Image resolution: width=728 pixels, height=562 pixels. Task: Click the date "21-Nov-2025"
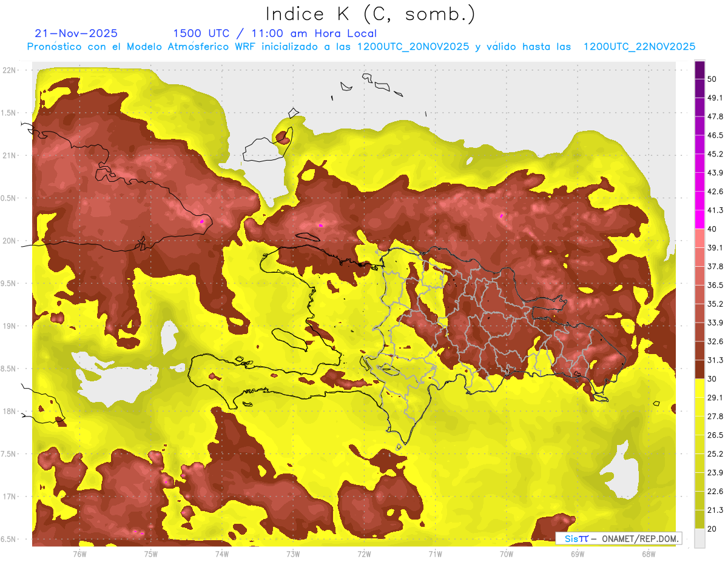[76, 33]
